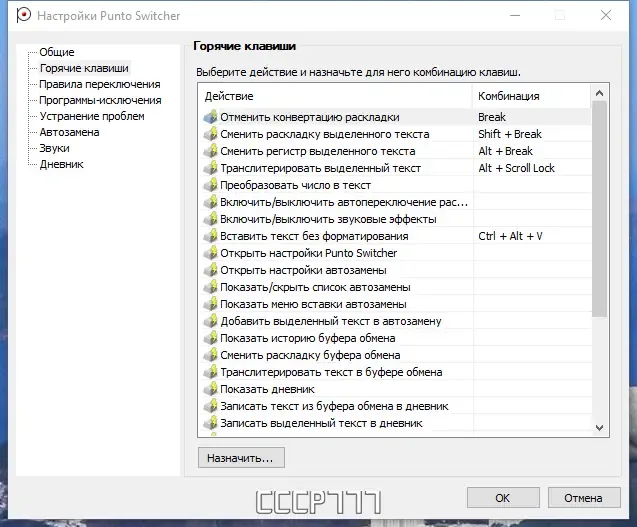Select row Сменить раскладку буфера обмена
Viewport: 637px width, 527px height.
[x=395, y=355]
